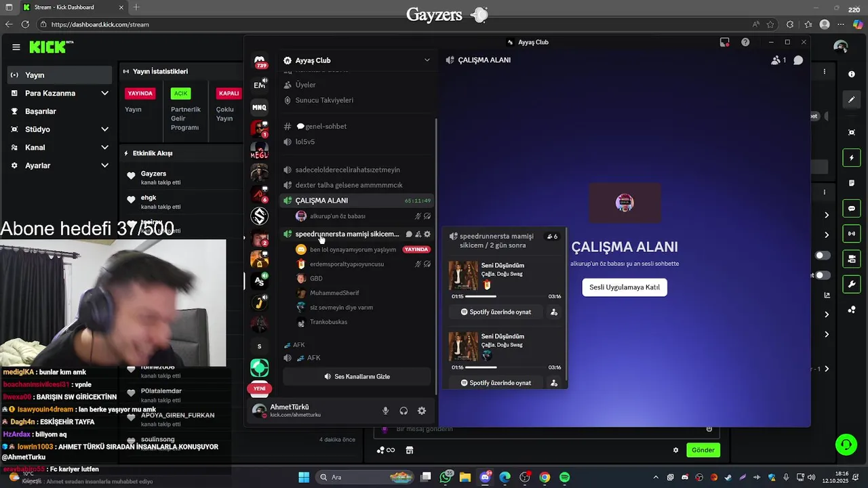Open Discord direct messages home icon

tap(260, 61)
